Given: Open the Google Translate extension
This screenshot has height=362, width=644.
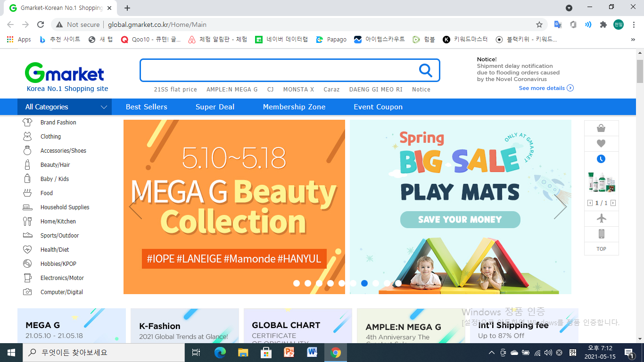Looking at the screenshot, I should tap(558, 25).
